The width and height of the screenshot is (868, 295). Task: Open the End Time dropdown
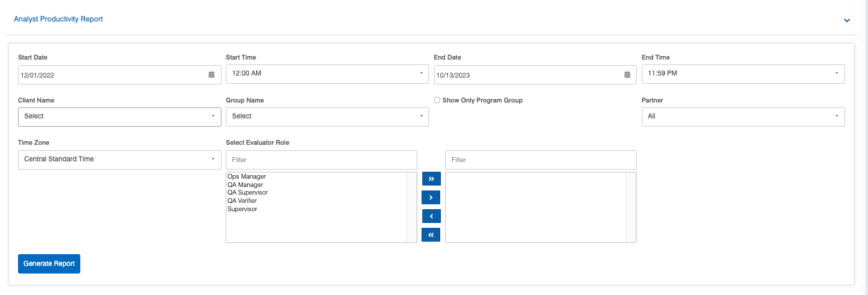[743, 73]
